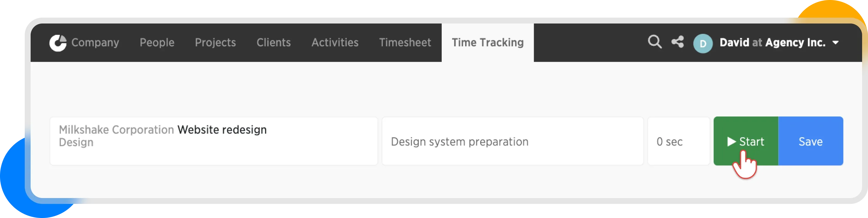Expand the account dropdown caret
868x218 pixels.
click(x=835, y=43)
